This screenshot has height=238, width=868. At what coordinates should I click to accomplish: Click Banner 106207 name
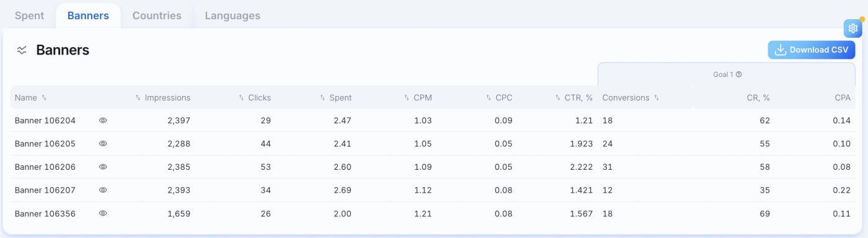click(45, 190)
